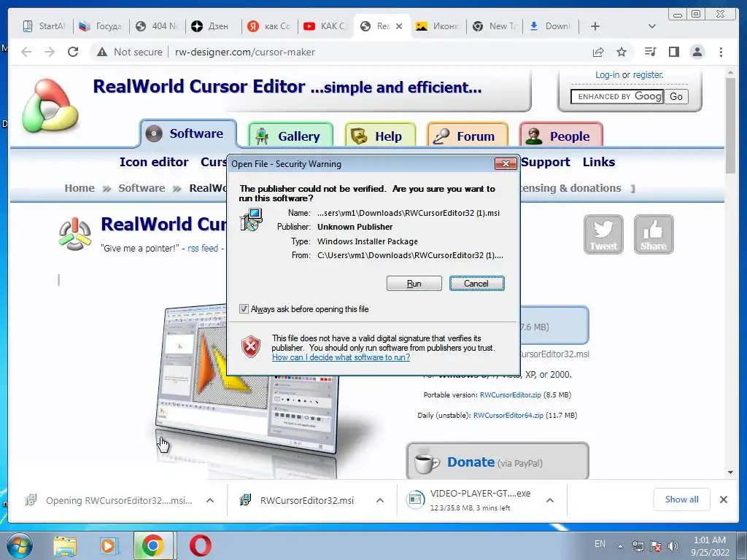Open the Help site tab

click(380, 136)
